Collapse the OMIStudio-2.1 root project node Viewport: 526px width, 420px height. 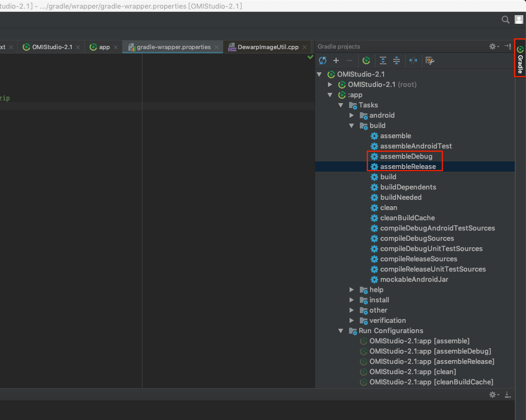pyautogui.click(x=319, y=74)
